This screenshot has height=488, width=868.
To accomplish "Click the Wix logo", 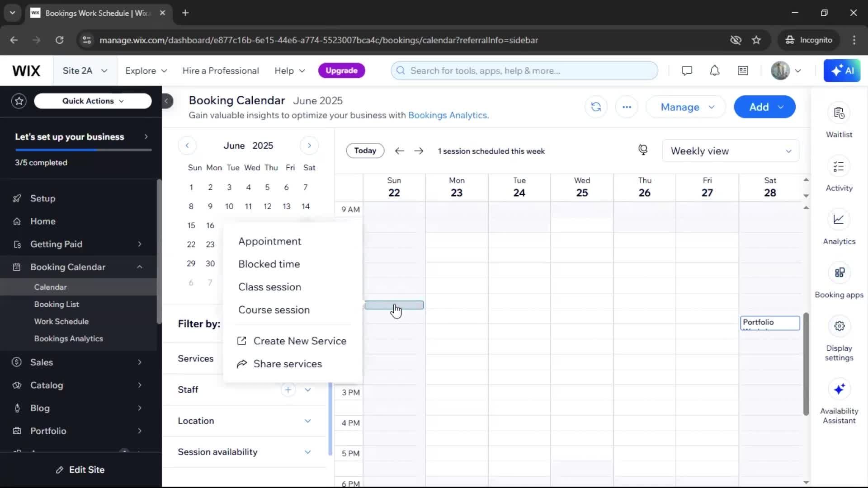I will (x=26, y=70).
